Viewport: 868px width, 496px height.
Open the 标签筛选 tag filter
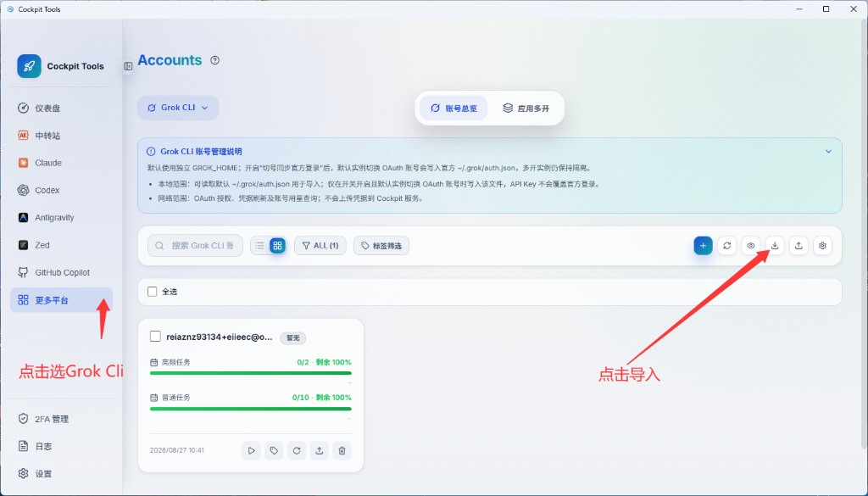pos(381,245)
